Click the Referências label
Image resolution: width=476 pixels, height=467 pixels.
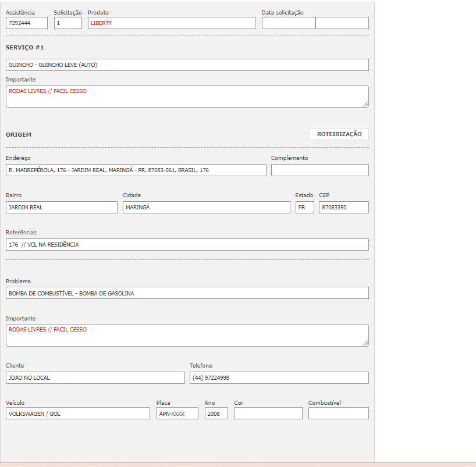[x=21, y=233]
